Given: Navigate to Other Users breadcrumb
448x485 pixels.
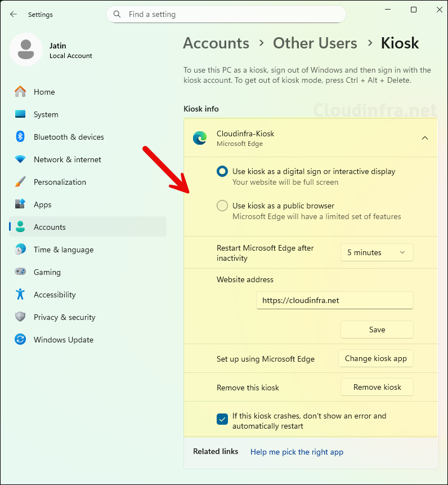Looking at the screenshot, I should [315, 43].
